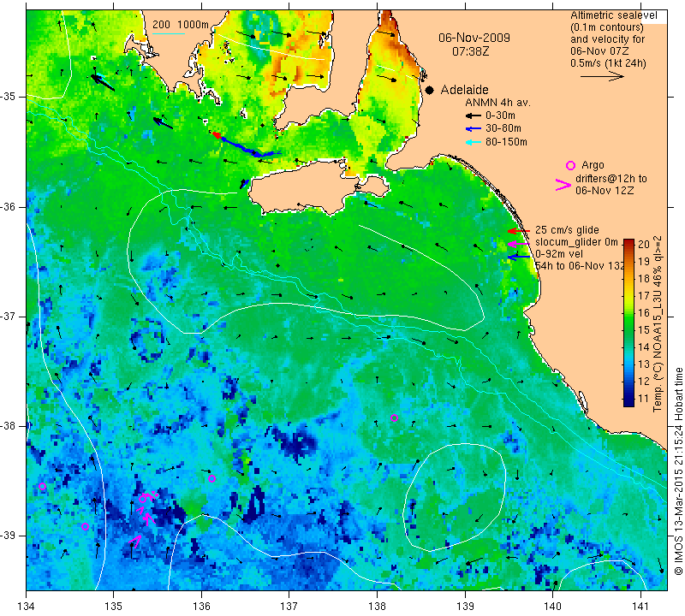
Task: Click the 'Argo' legend label
Action: pyautogui.click(x=593, y=165)
